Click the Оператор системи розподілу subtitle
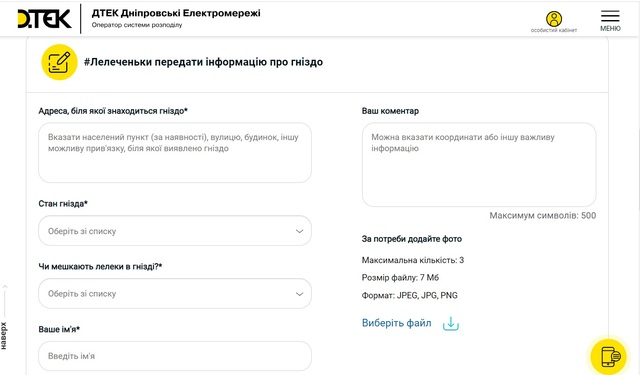640x375 pixels. pyautogui.click(x=137, y=25)
